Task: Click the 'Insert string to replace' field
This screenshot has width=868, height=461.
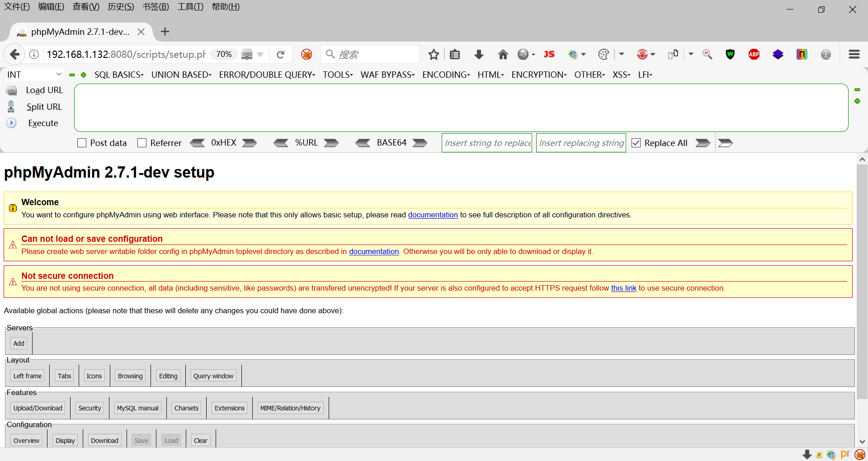Action: (487, 143)
